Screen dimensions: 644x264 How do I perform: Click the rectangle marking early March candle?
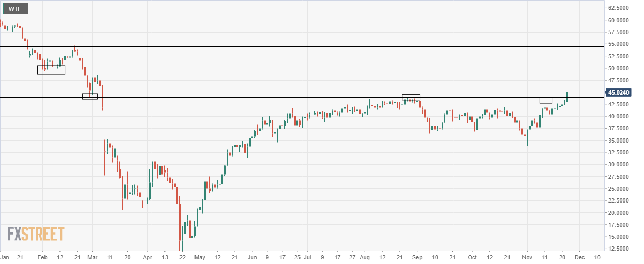(x=90, y=96)
